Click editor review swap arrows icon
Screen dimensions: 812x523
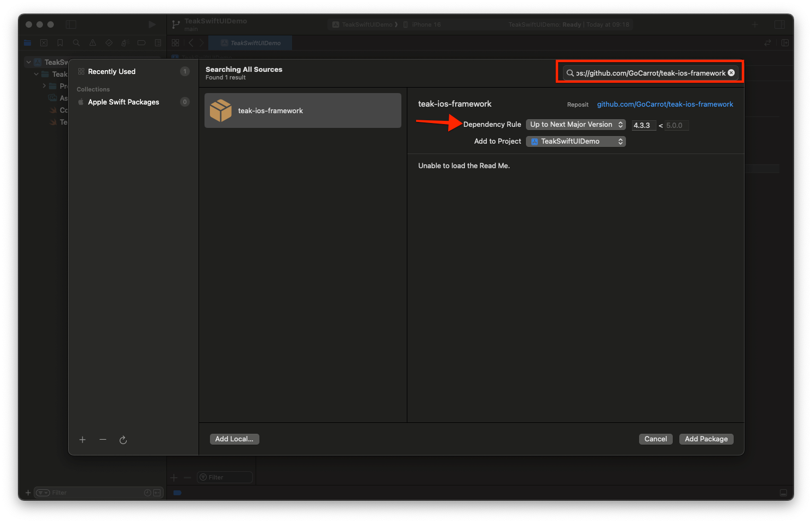coord(767,43)
